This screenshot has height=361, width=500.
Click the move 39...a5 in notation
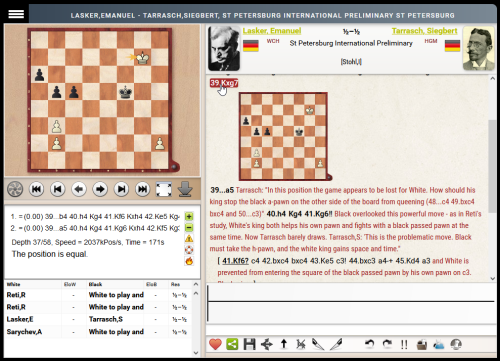click(x=222, y=190)
